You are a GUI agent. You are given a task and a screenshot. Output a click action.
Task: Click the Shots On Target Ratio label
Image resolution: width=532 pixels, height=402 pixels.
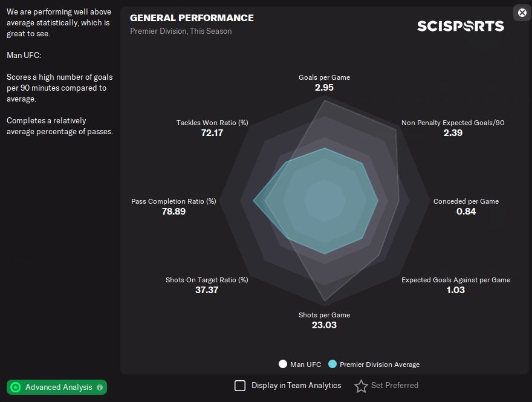coord(207,280)
